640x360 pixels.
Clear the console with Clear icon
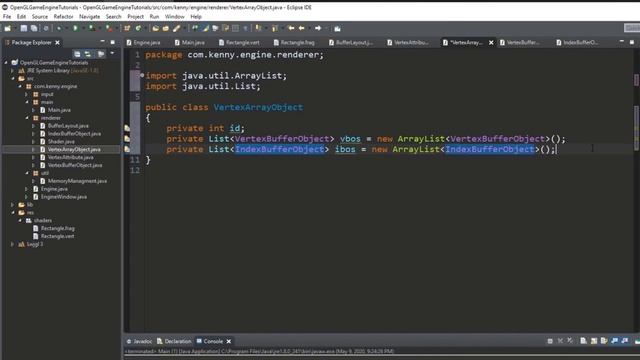tap(583, 341)
